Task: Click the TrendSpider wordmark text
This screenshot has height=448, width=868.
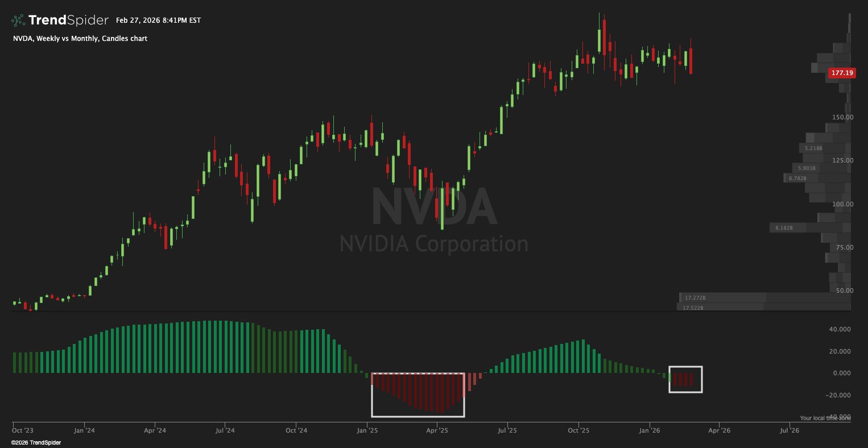Action: click(x=68, y=20)
